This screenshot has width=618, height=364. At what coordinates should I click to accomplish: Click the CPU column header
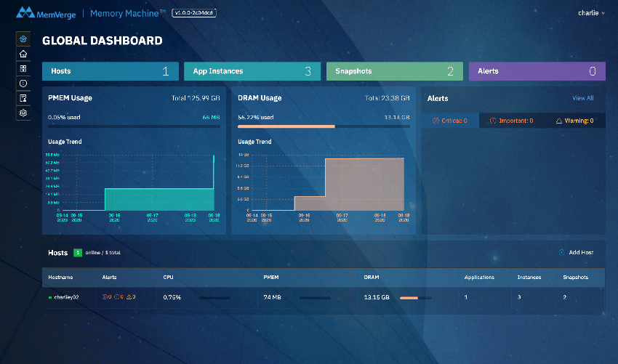(168, 278)
